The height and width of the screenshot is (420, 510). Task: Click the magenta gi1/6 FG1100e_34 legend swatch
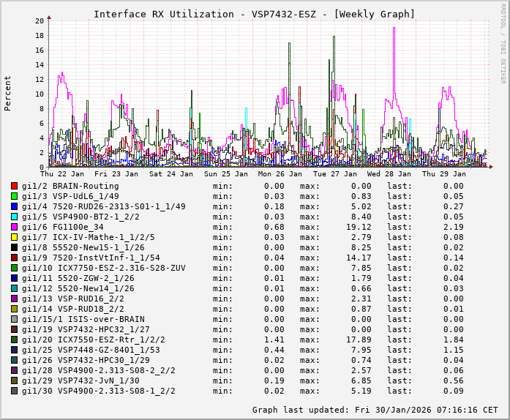click(15, 228)
